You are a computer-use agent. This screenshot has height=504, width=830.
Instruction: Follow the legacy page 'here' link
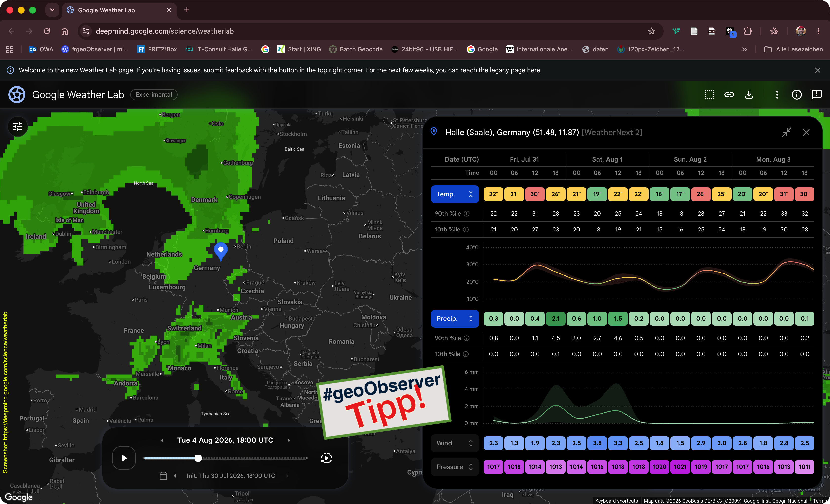[534, 70]
